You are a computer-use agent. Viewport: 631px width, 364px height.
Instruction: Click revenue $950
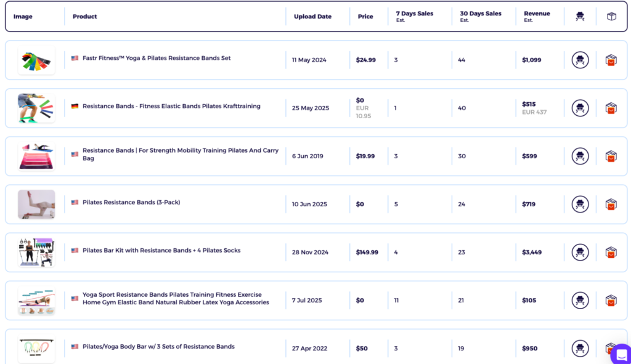point(529,349)
